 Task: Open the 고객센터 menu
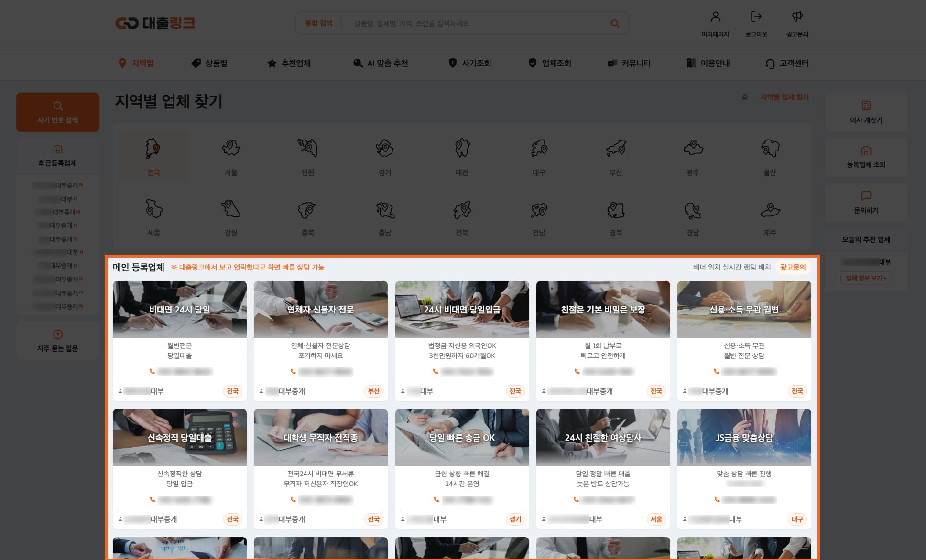click(786, 63)
